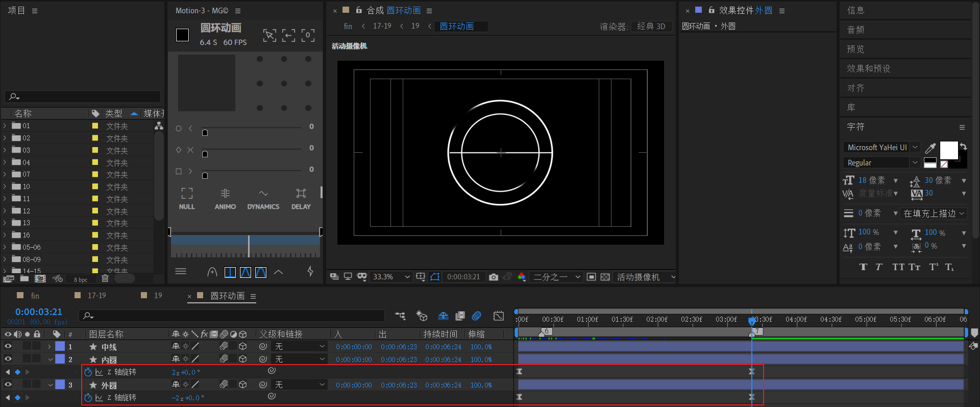Click the first Motion-3 easing slider handle
Screen dimensions: 980x407
(x=205, y=133)
